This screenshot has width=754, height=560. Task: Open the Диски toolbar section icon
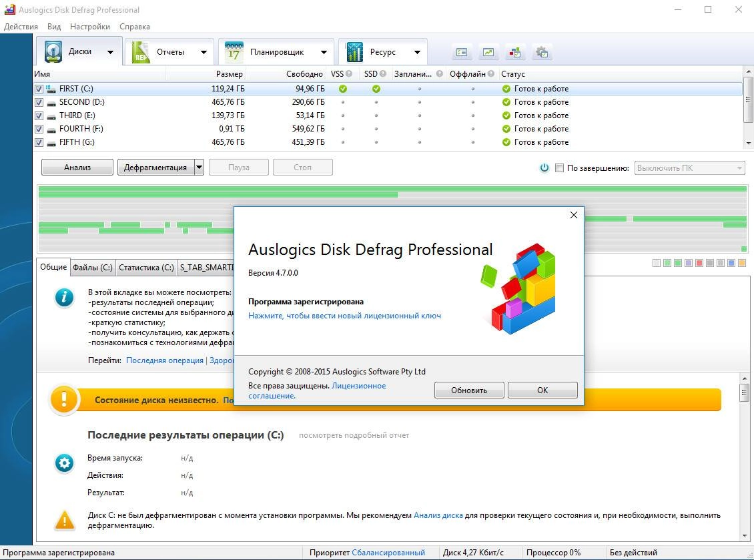pos(53,51)
